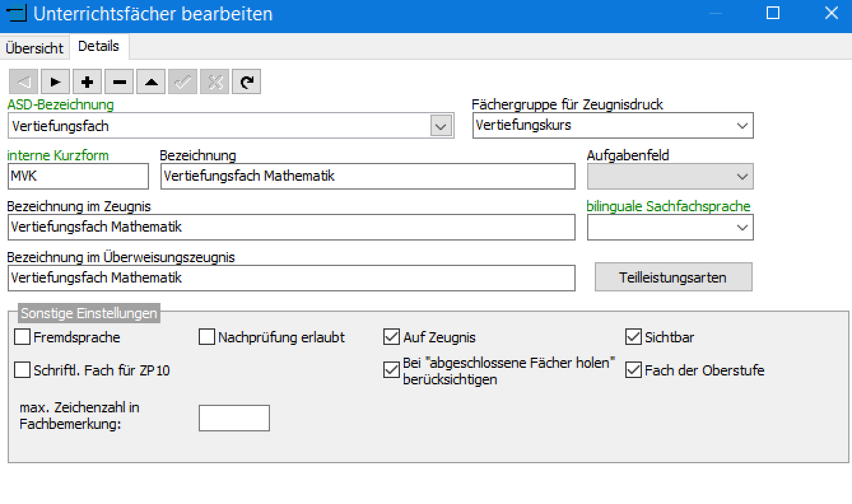This screenshot has width=852, height=504.
Task: Click max. Zeichenzahl in Fachbemerkung field
Action: (234, 418)
